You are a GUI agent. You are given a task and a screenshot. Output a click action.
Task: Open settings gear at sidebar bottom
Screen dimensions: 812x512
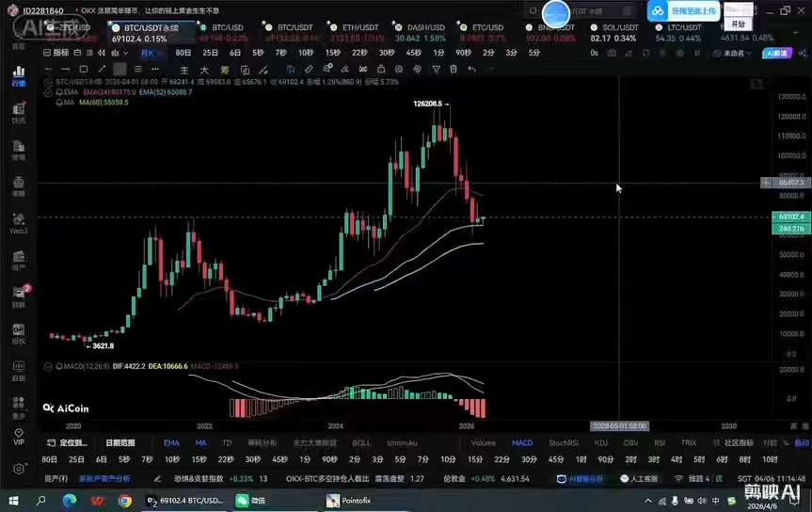pyautogui.click(x=19, y=469)
